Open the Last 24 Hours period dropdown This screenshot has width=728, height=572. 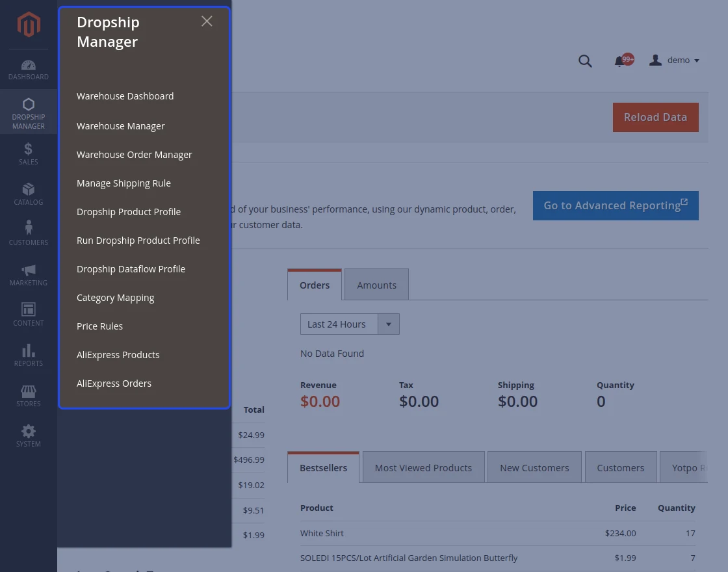point(350,324)
